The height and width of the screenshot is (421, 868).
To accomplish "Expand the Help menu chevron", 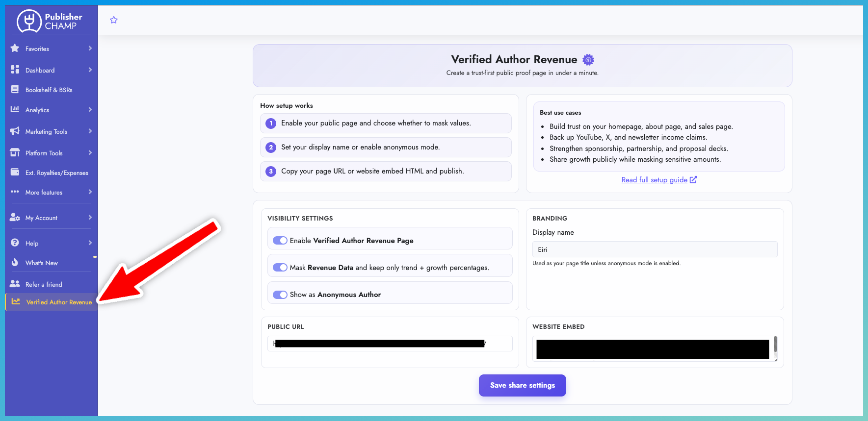I will click(x=90, y=243).
